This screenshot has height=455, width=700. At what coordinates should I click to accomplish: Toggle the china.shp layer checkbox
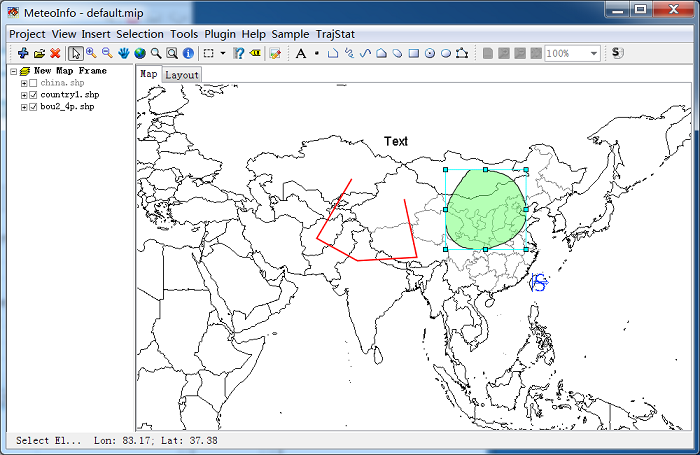[33, 83]
